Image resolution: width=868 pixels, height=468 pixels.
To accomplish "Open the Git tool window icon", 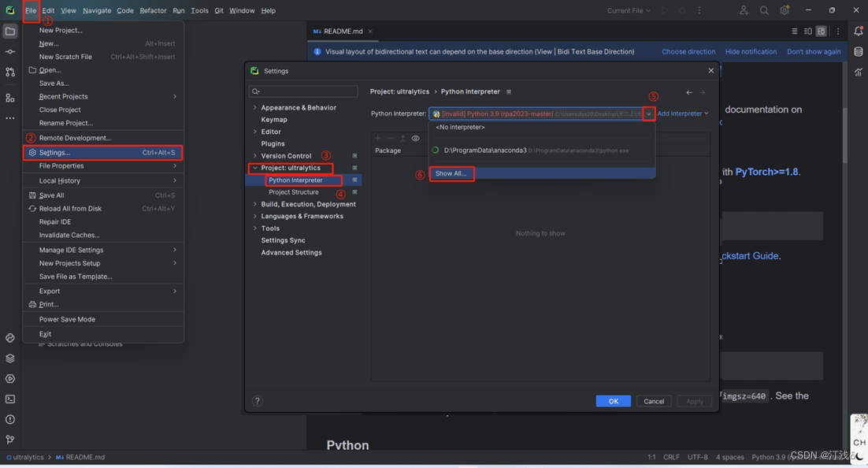I will click(x=10, y=440).
